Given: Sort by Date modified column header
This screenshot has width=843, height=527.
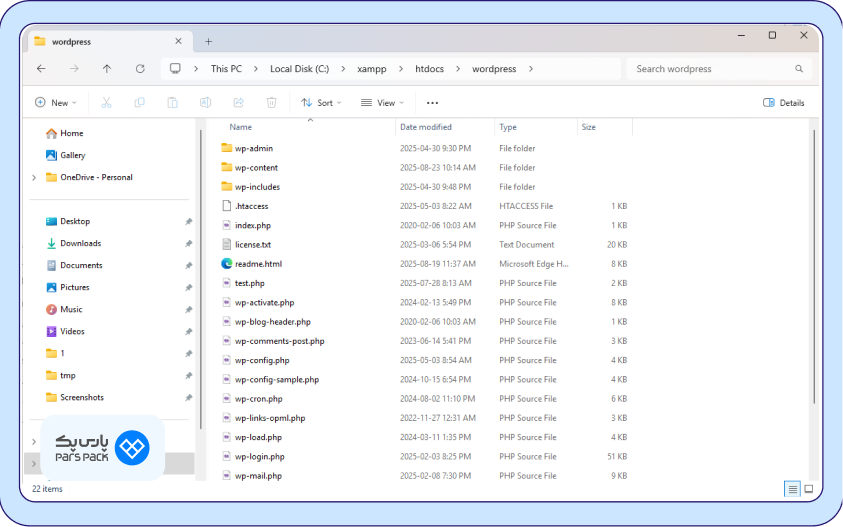Looking at the screenshot, I should click(x=426, y=127).
